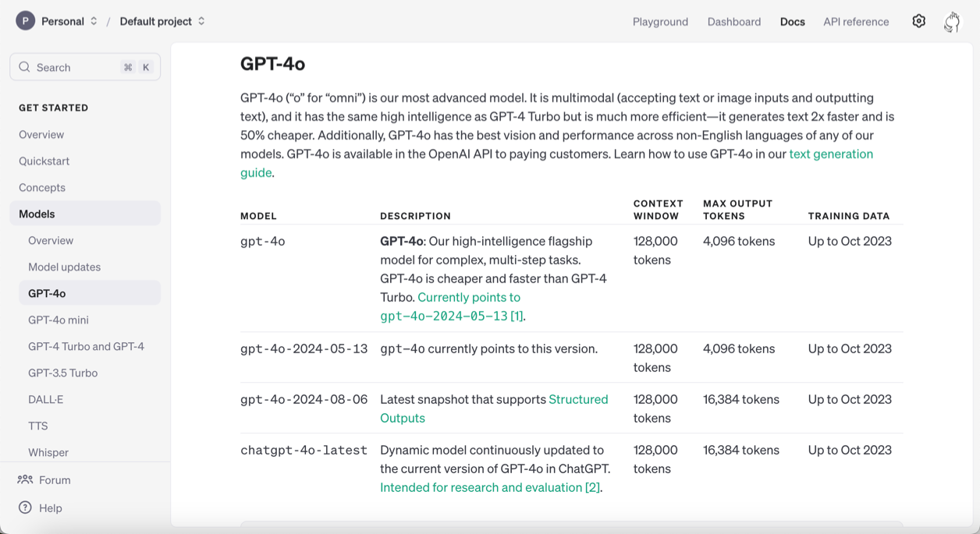This screenshot has width=980, height=534.
Task: Open Overview under Get Started
Action: click(x=41, y=134)
